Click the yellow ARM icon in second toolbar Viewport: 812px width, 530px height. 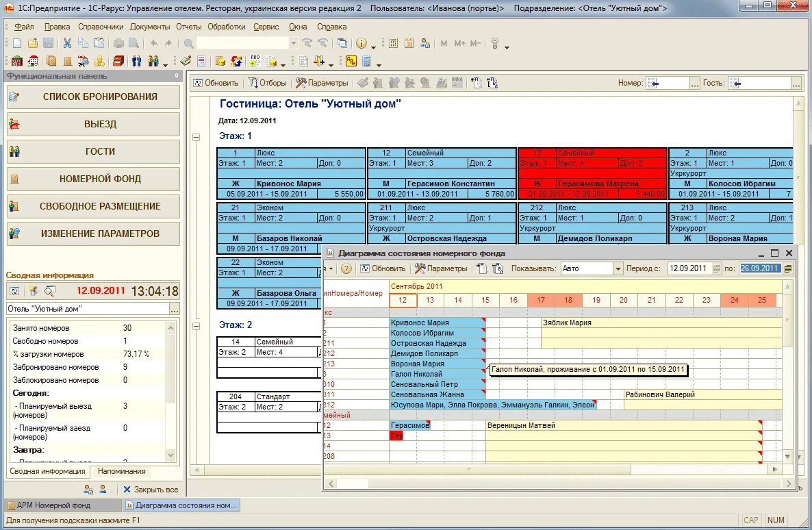(351, 61)
